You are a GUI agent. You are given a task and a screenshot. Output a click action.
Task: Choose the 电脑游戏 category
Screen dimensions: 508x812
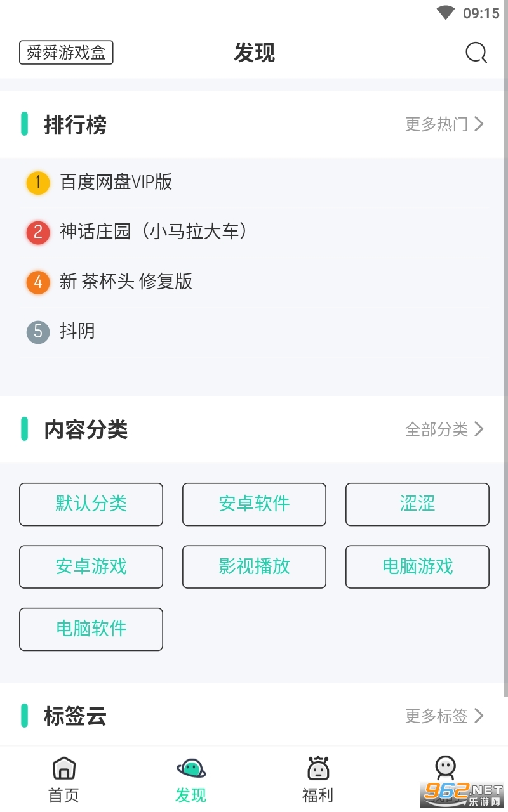pos(417,566)
